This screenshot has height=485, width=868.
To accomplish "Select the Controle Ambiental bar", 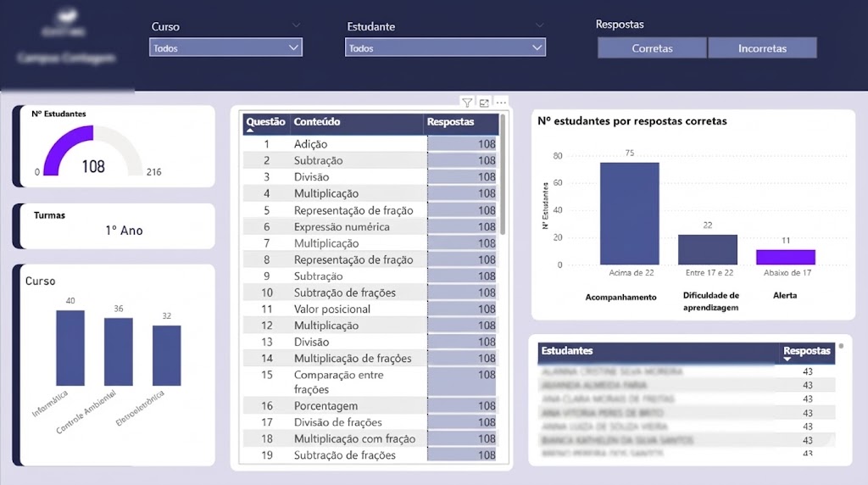I will pos(118,352).
